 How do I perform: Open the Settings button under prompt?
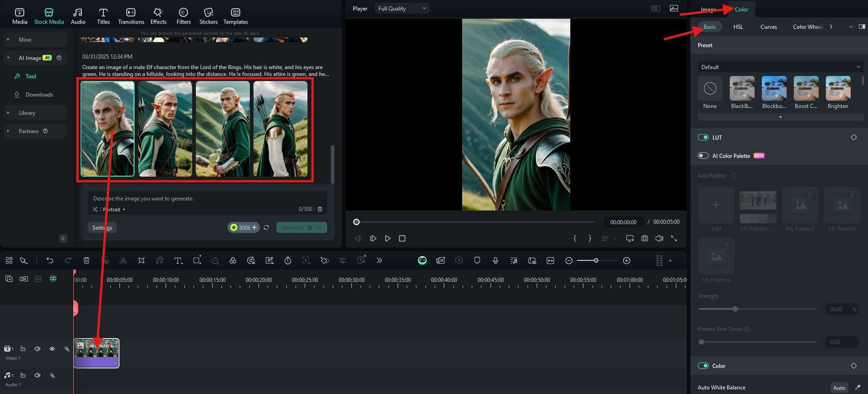(102, 227)
